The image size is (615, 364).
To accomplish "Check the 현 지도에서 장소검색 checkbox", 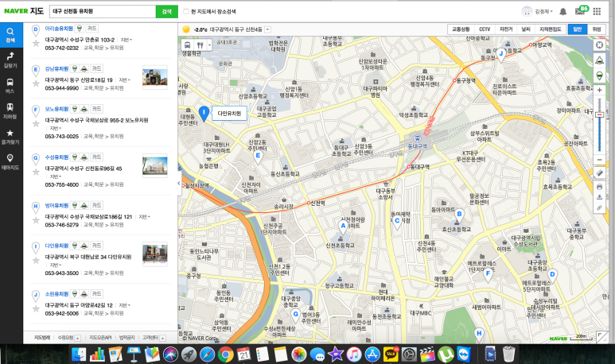I will [186, 11].
